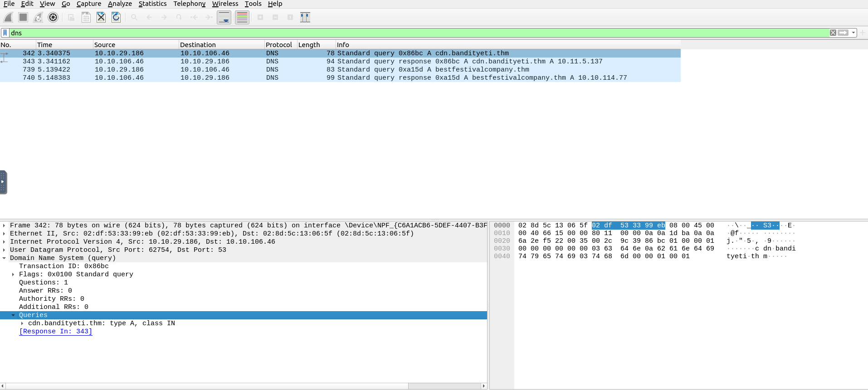Toggle packet list colorization
868x390 pixels.
[x=242, y=17]
